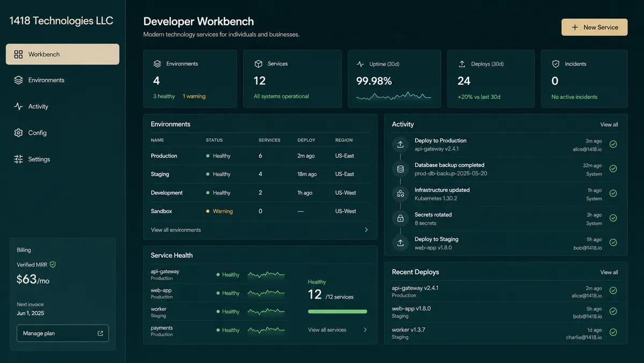Click the Environments layers icon in sidebar
This screenshot has width=644, height=363.
18,80
